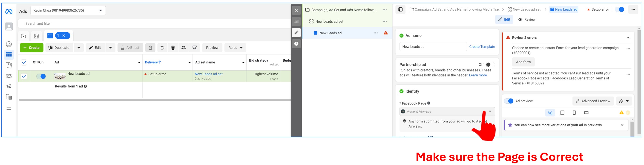Collapse the Review 2 errors panel

(x=628, y=38)
